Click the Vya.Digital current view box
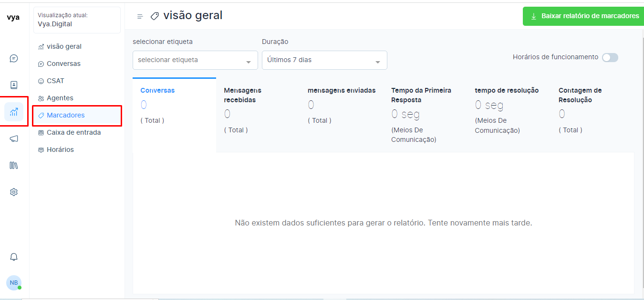The height and width of the screenshot is (300, 644). point(77,20)
